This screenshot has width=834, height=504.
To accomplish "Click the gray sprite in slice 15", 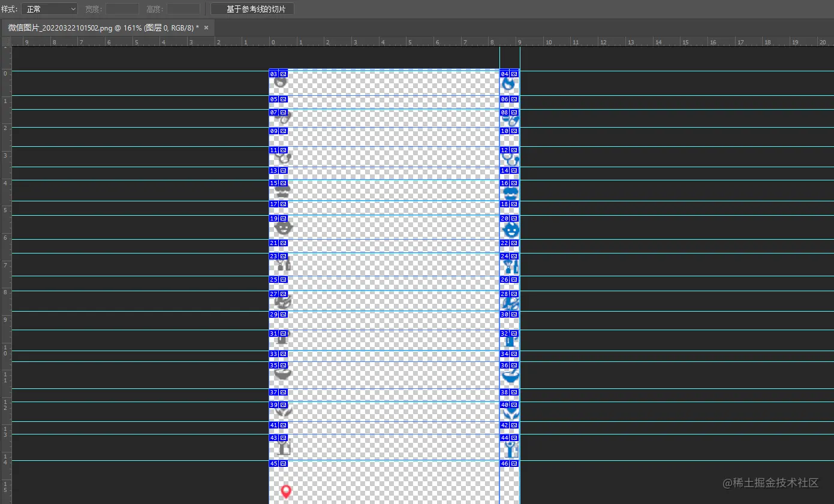I will pyautogui.click(x=282, y=192).
